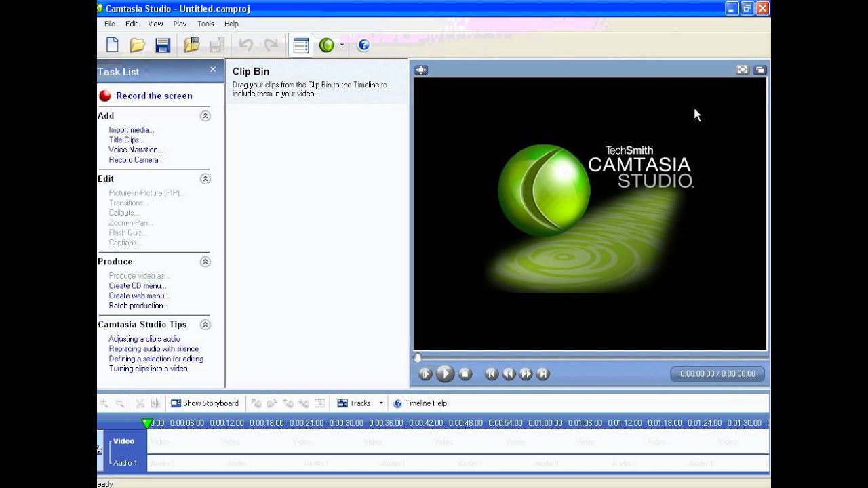Collapse the Produce section
Viewport: 868px width, 488px height.
point(205,262)
